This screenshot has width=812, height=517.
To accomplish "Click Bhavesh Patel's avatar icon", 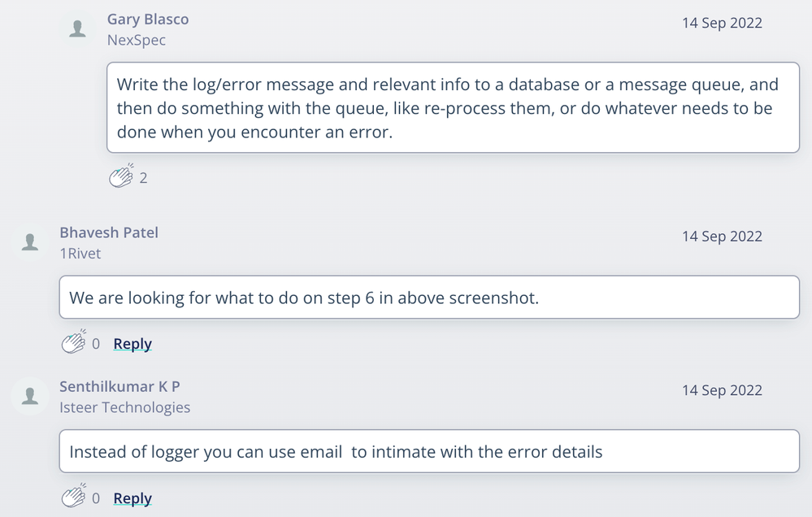I will (30, 242).
